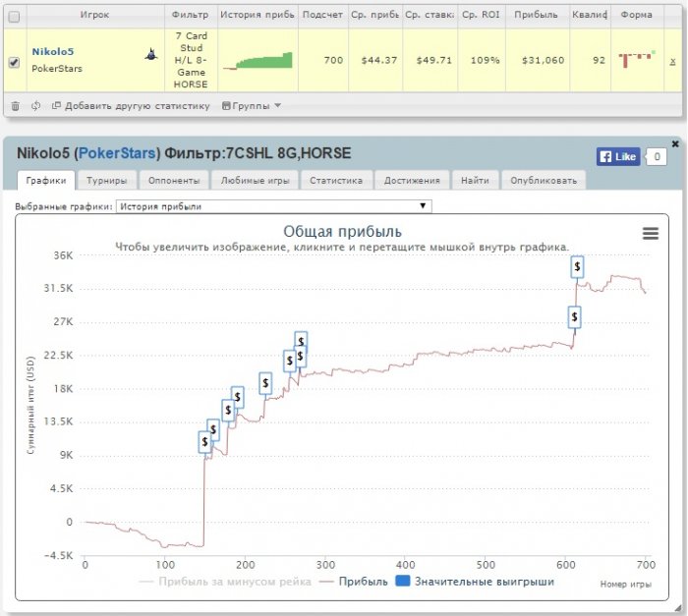
Task: Open the Nikolo5 player link
Action: click(53, 51)
